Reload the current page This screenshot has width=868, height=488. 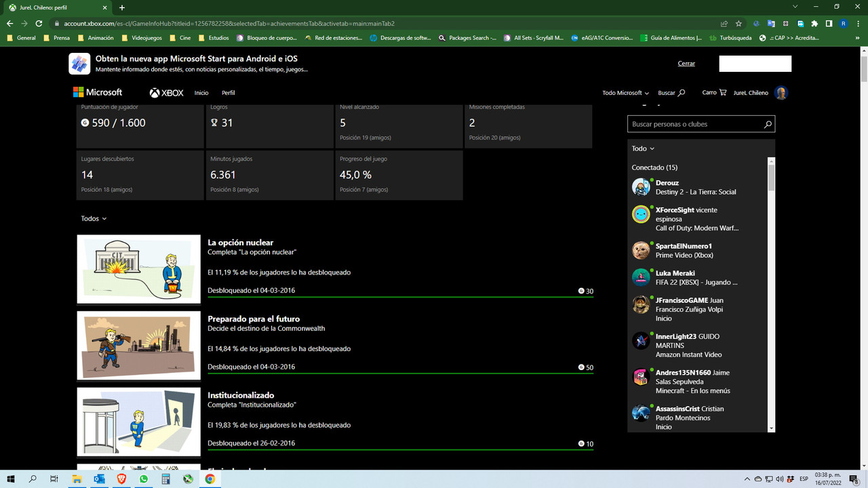pos(39,23)
